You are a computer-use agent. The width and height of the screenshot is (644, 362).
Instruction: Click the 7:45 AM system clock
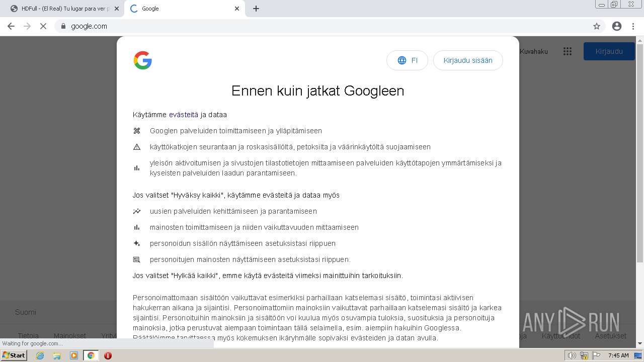tap(618, 355)
